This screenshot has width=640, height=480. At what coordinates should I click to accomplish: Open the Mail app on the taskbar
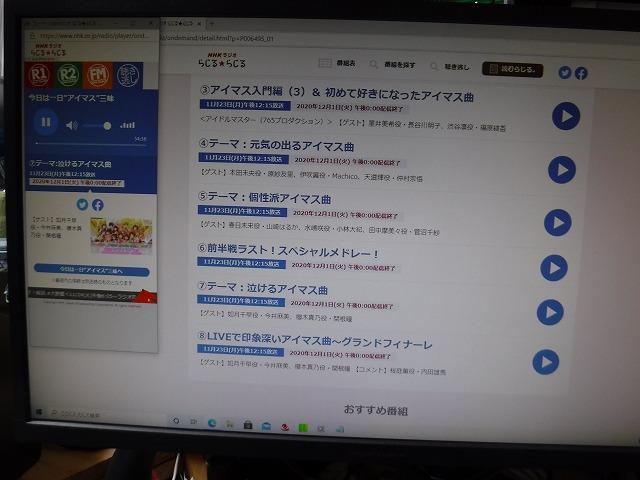point(266,427)
